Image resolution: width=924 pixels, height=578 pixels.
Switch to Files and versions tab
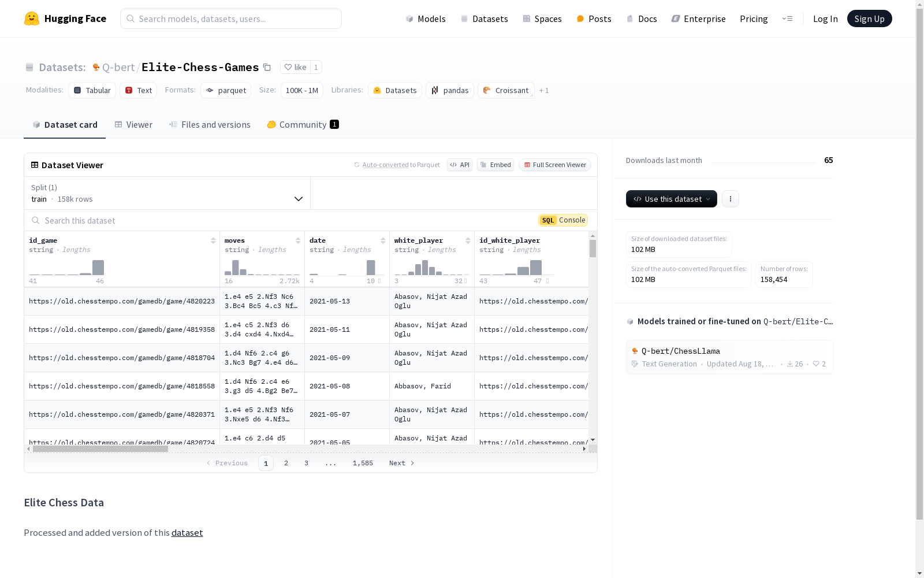(210, 125)
